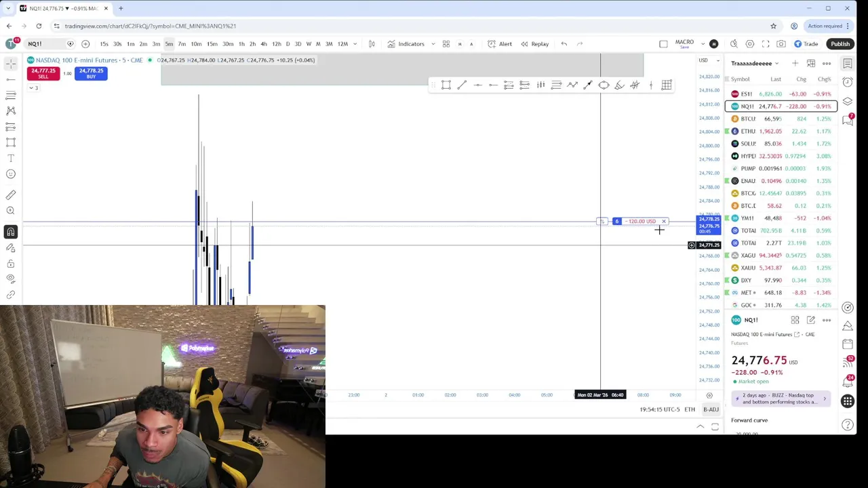Viewport: 868px width, 488px height.
Task: Open symbol details three-dots menu for NQ1!
Action: click(x=827, y=320)
